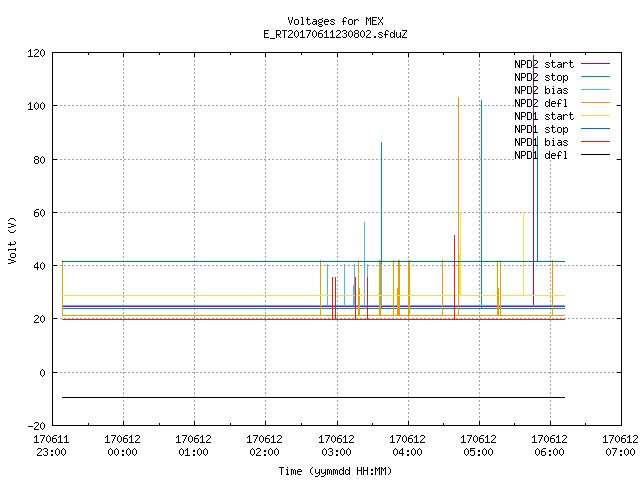Click the x-axis tick '170612 05:00'
This screenshot has height=480, width=640.
(478, 446)
